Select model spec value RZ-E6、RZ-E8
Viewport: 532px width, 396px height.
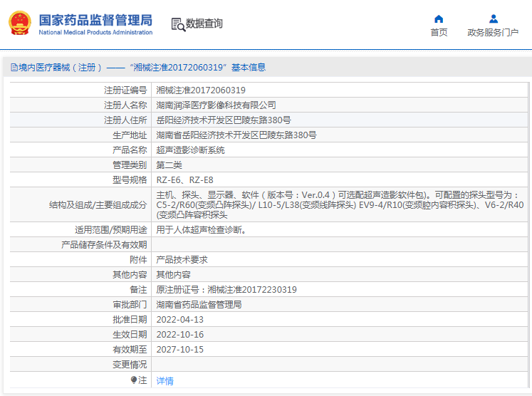coord(184,180)
